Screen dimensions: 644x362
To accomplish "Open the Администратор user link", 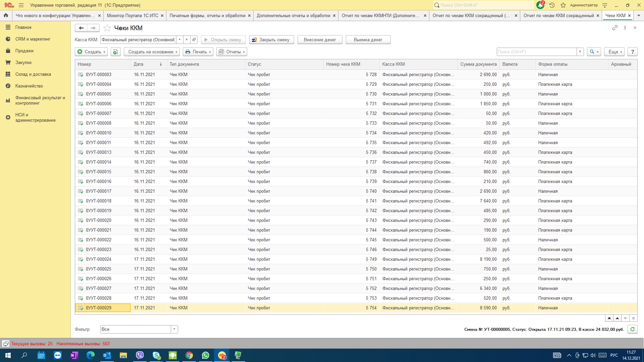I will pos(584,5).
